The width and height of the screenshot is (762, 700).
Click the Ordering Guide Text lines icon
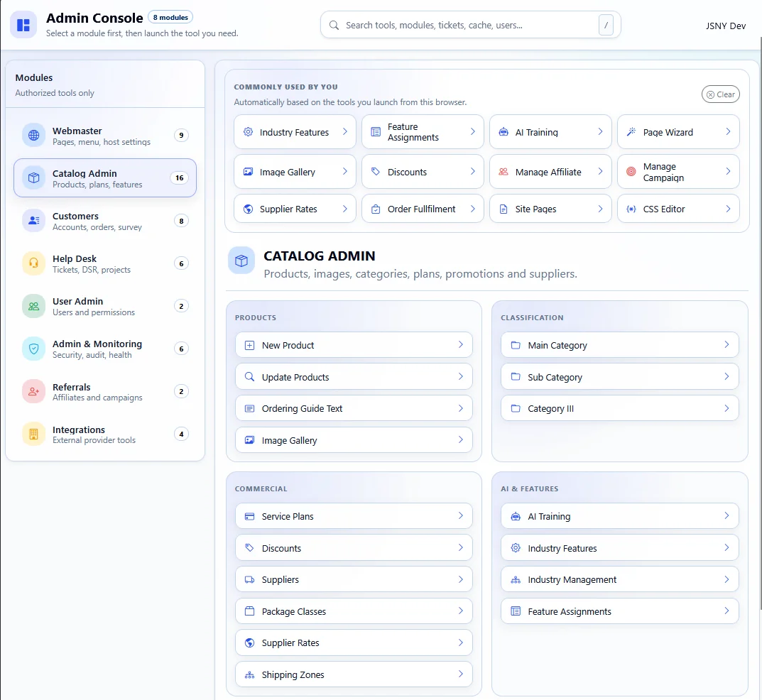click(x=249, y=408)
